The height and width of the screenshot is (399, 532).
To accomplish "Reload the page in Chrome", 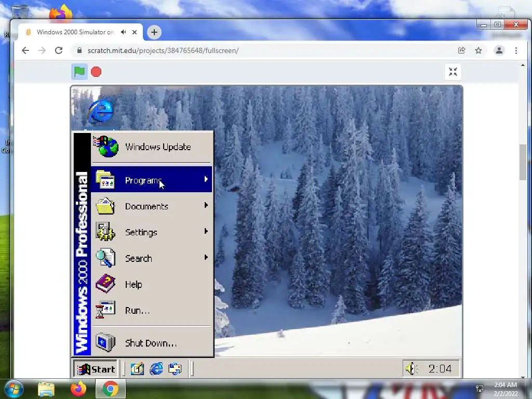I will point(59,50).
